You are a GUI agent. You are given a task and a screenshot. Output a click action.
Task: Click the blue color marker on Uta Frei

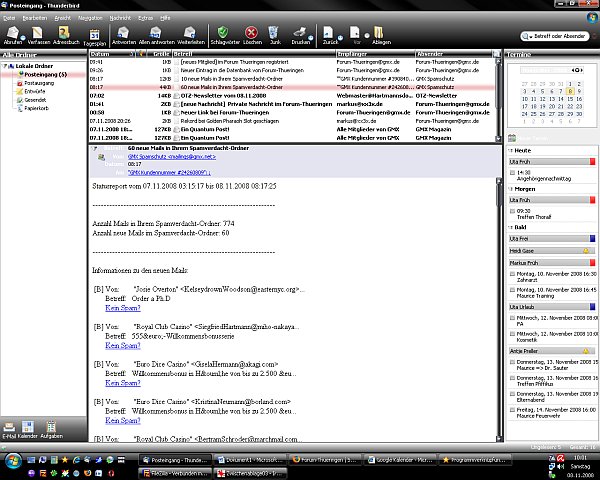click(x=592, y=238)
